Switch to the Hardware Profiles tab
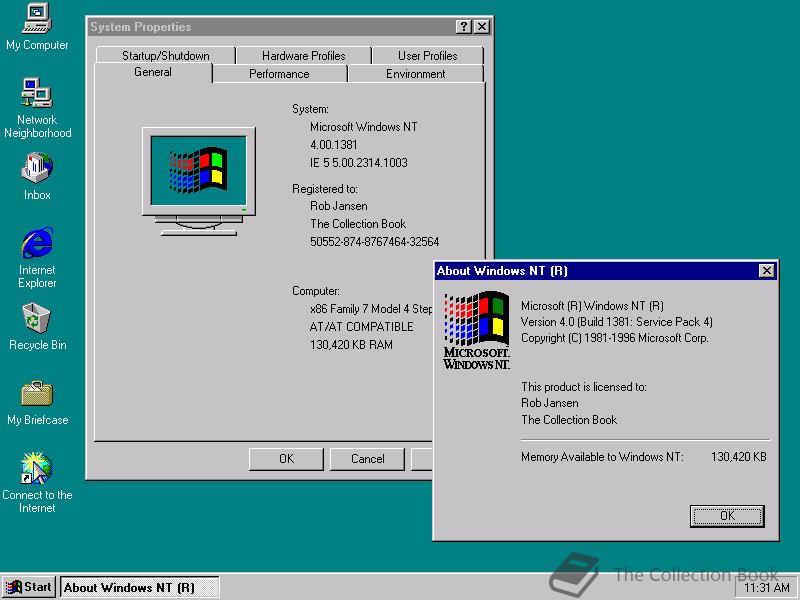 [304, 56]
